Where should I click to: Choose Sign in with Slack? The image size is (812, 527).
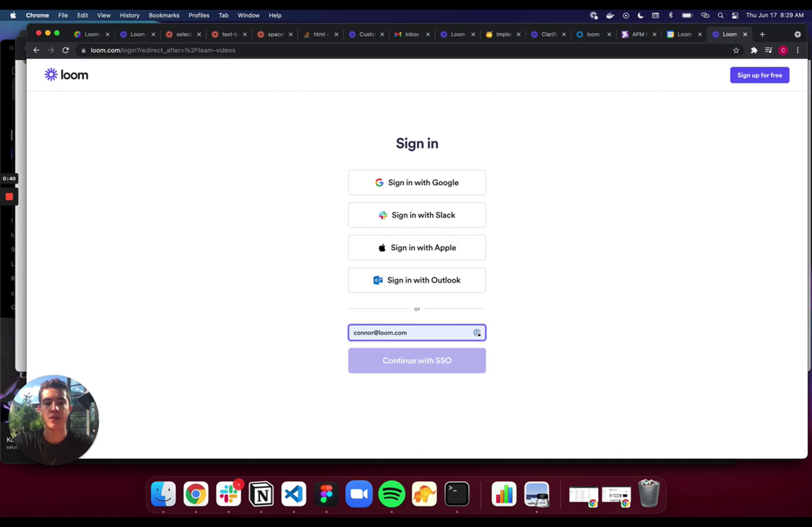417,215
